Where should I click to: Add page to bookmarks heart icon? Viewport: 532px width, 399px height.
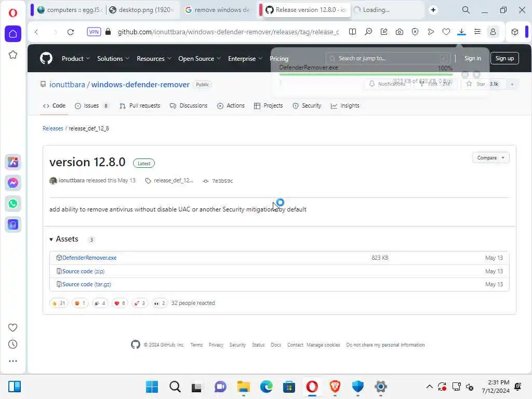coord(446,32)
